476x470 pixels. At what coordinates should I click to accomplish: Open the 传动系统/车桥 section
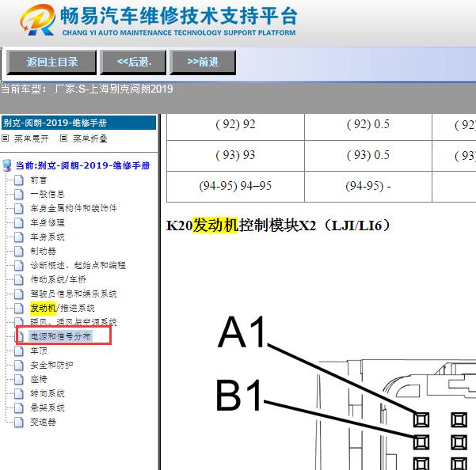coord(58,279)
